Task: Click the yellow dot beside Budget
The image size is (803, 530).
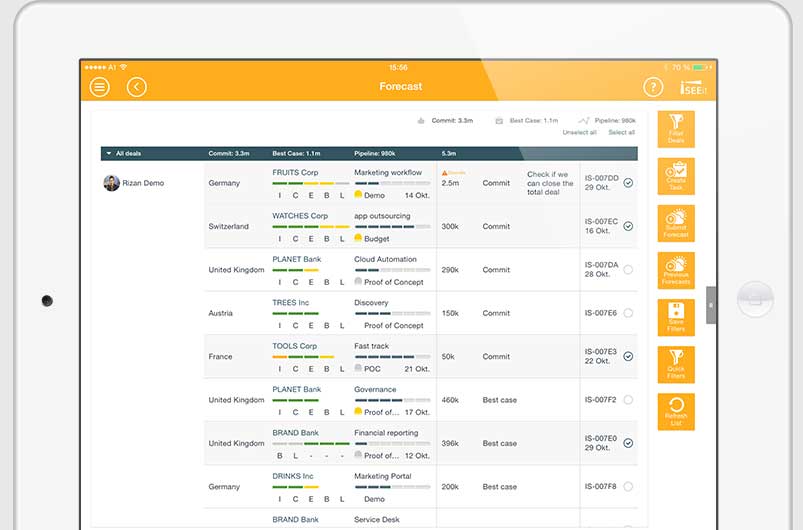Action: pyautogui.click(x=358, y=238)
